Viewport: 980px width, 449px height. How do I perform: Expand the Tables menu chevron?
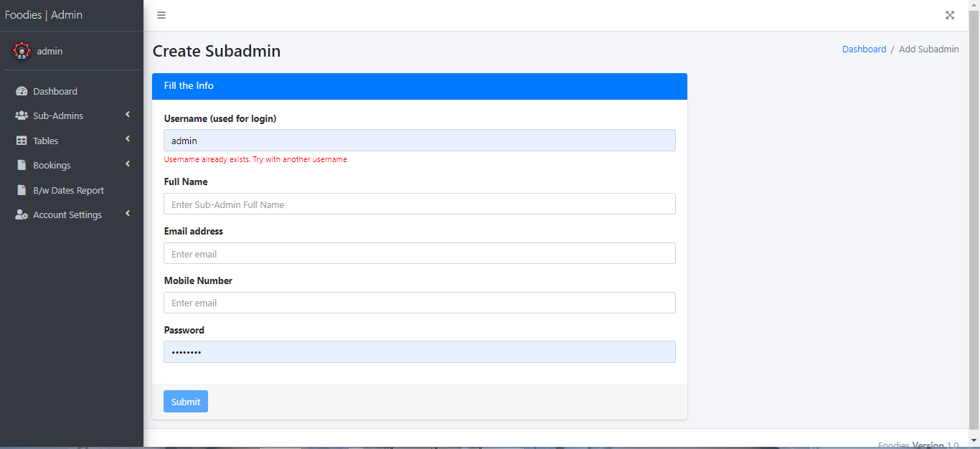128,139
